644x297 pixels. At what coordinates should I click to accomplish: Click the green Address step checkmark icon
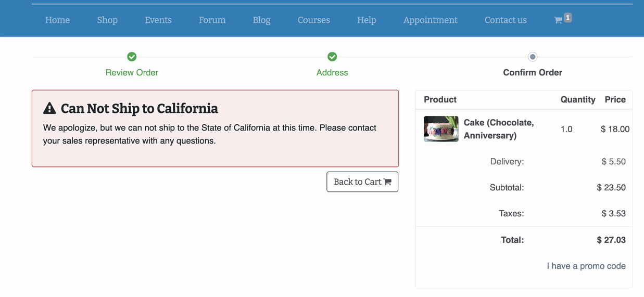(x=332, y=56)
